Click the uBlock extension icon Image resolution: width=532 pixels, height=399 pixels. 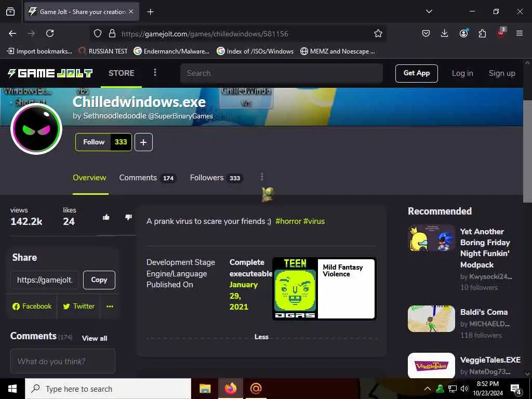(x=501, y=33)
